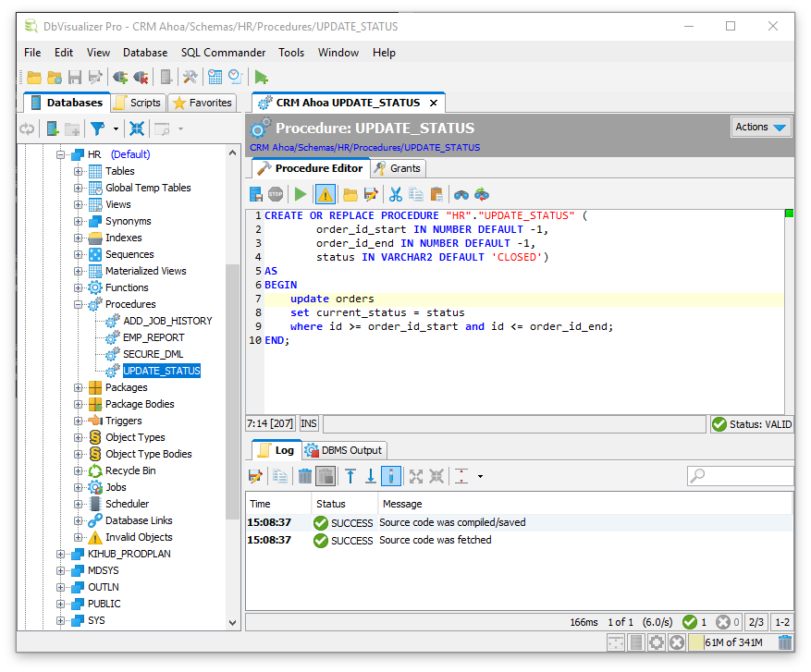Click garbage collection trash icon beside memory bar

coord(785,642)
